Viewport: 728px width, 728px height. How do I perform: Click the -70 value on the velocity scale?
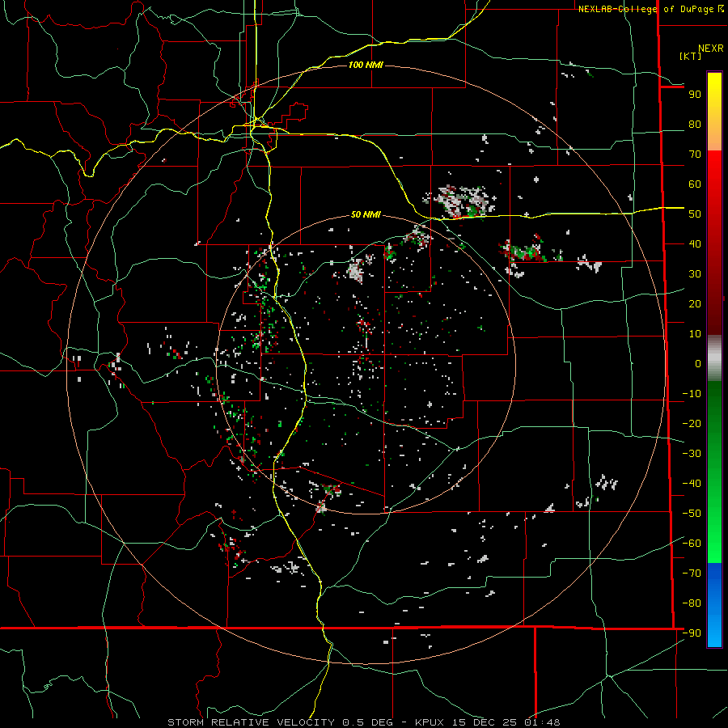click(692, 574)
